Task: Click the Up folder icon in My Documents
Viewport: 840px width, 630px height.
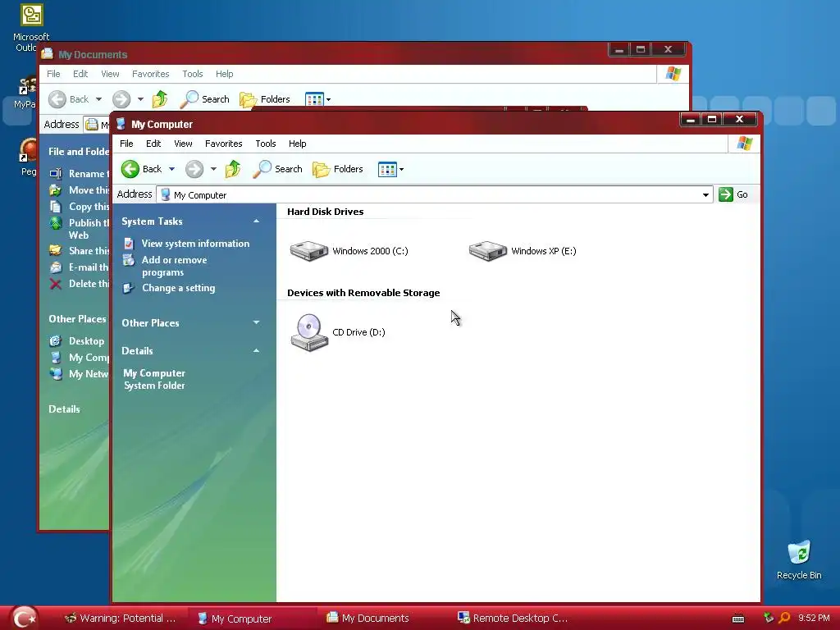Action: click(160, 99)
